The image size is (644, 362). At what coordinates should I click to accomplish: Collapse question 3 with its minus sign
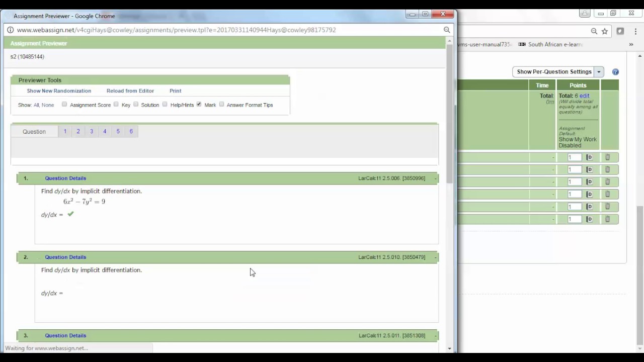pos(435,336)
